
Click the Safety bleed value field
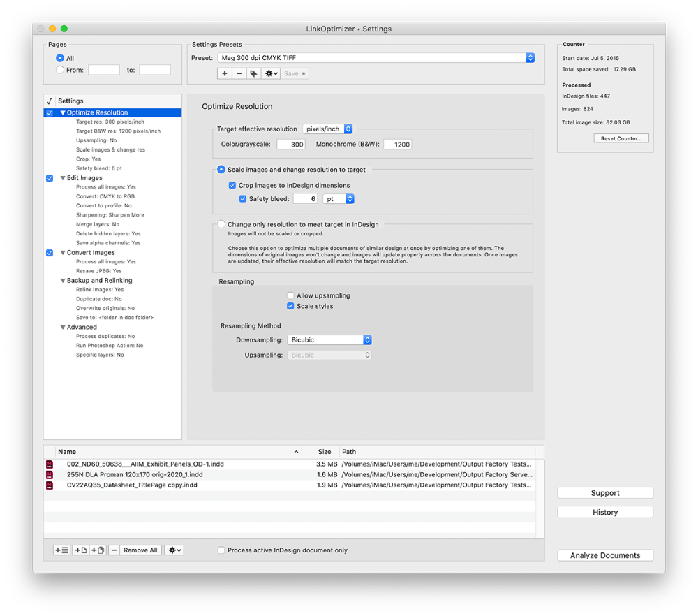click(x=306, y=198)
